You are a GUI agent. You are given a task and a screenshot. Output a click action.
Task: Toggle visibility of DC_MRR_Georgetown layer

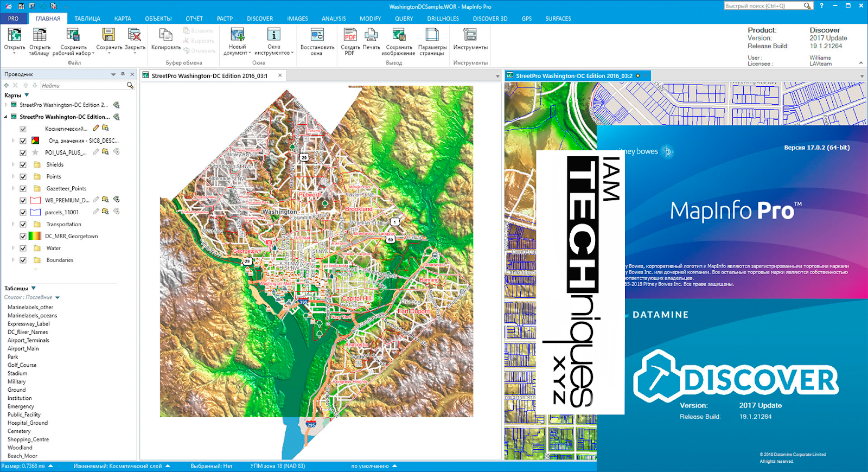click(x=23, y=236)
